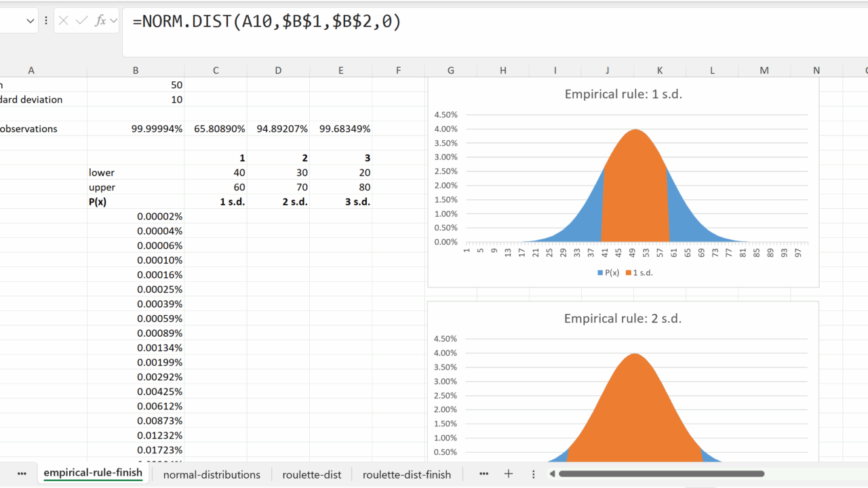Image resolution: width=868 pixels, height=488 pixels.
Task: Click the Insert Function fx icon
Action: (x=99, y=21)
